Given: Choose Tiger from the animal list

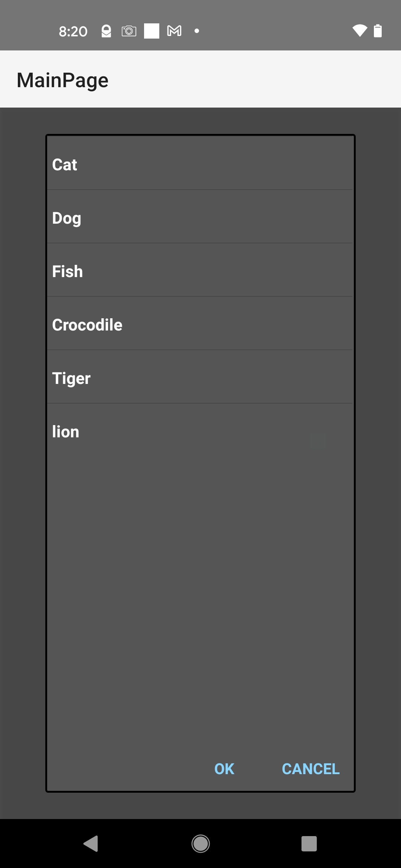Looking at the screenshot, I should [x=200, y=378].
